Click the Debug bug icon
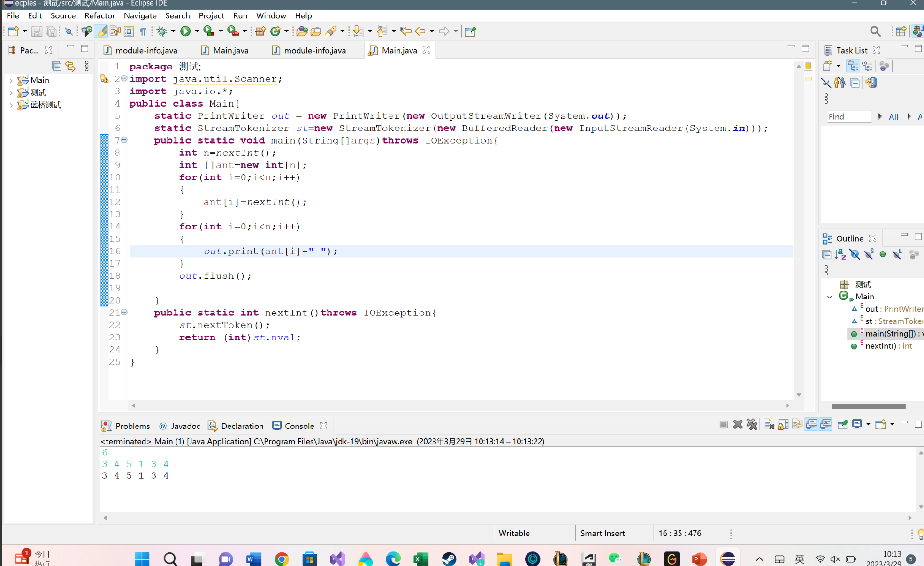 tap(162, 31)
